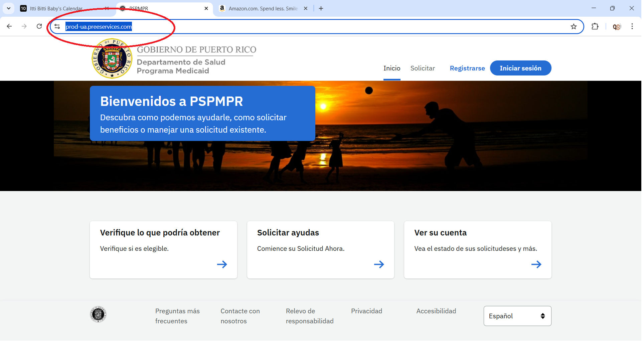
Task: Click the small footer seal logo
Action: coord(98,314)
